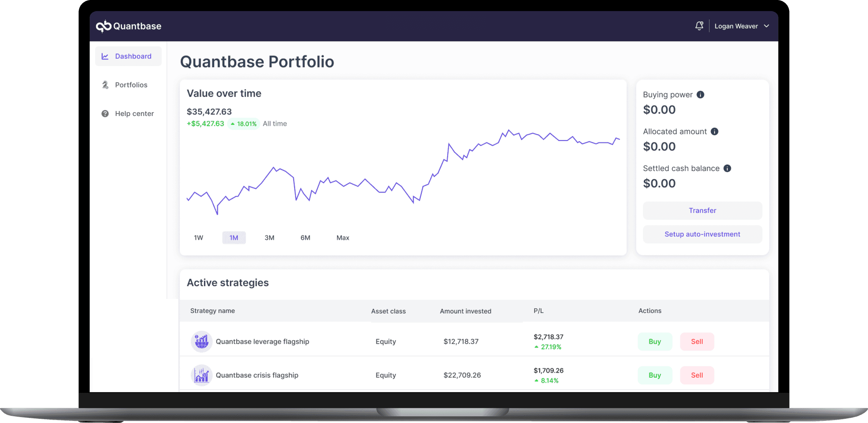The width and height of the screenshot is (868, 423).
Task: Switch chart to 3M range
Action: click(x=270, y=238)
